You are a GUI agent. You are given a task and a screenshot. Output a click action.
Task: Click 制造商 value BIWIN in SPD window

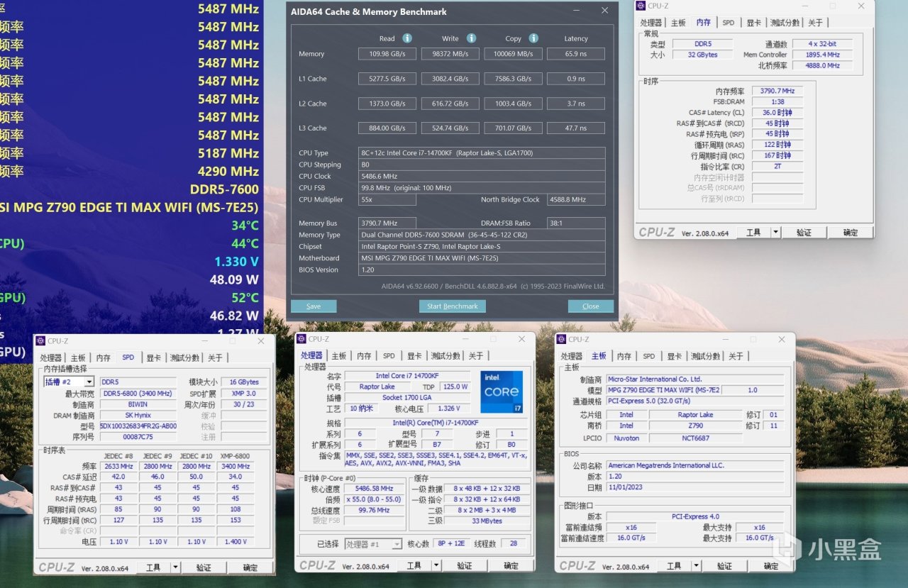tap(138, 404)
